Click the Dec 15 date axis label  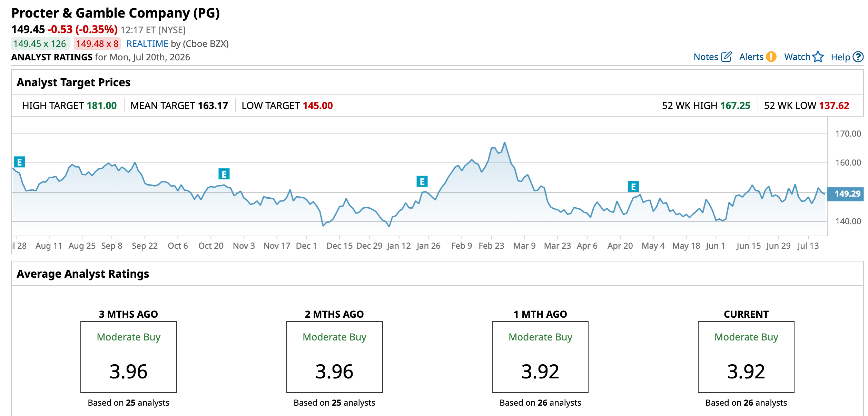pos(339,246)
